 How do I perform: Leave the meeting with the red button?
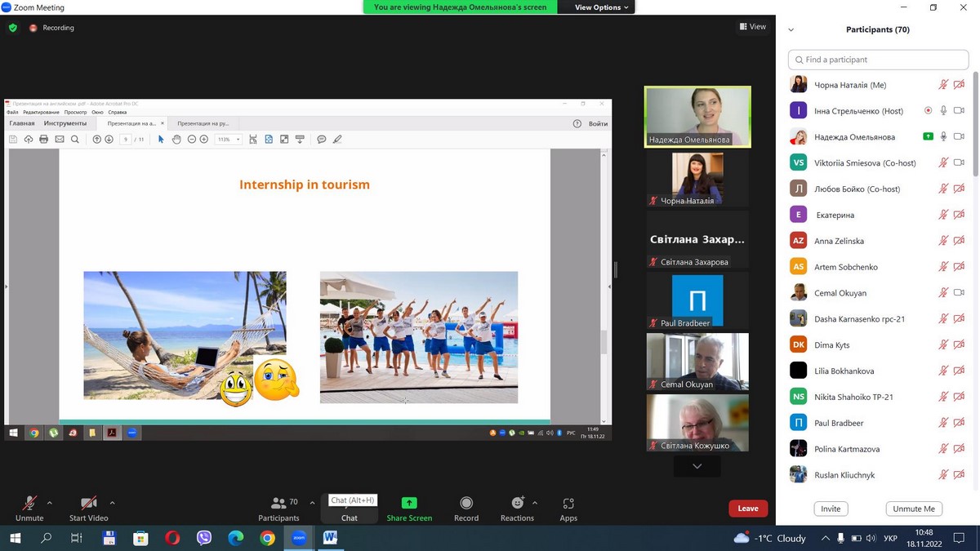pyautogui.click(x=748, y=509)
